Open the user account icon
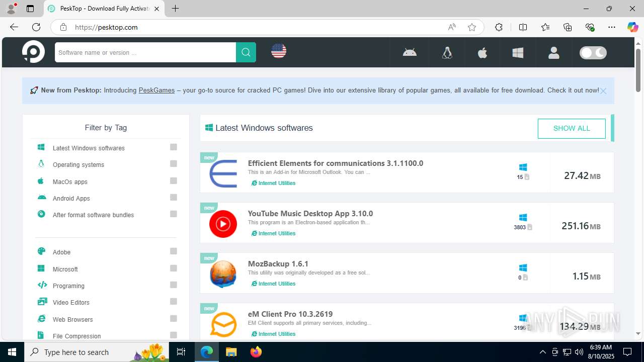The height and width of the screenshot is (362, 644). click(x=554, y=52)
